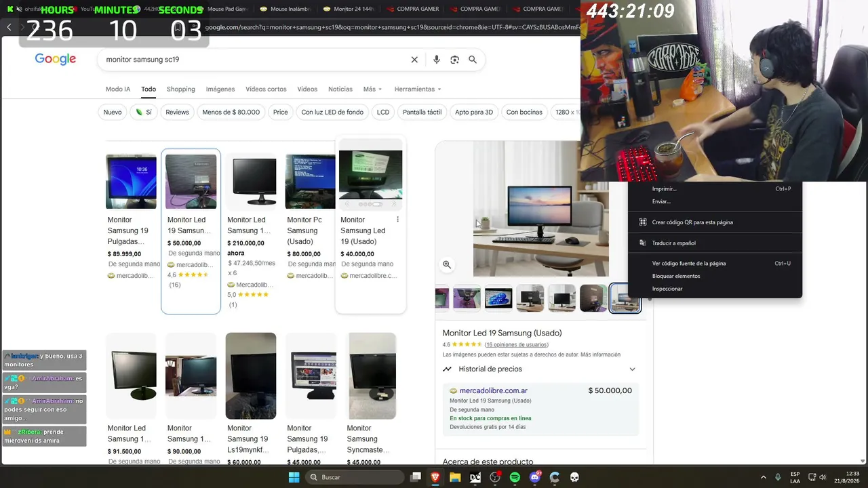This screenshot has height=488, width=868.
Task: Apply the Con luz LED de fondo filter
Action: pos(332,113)
